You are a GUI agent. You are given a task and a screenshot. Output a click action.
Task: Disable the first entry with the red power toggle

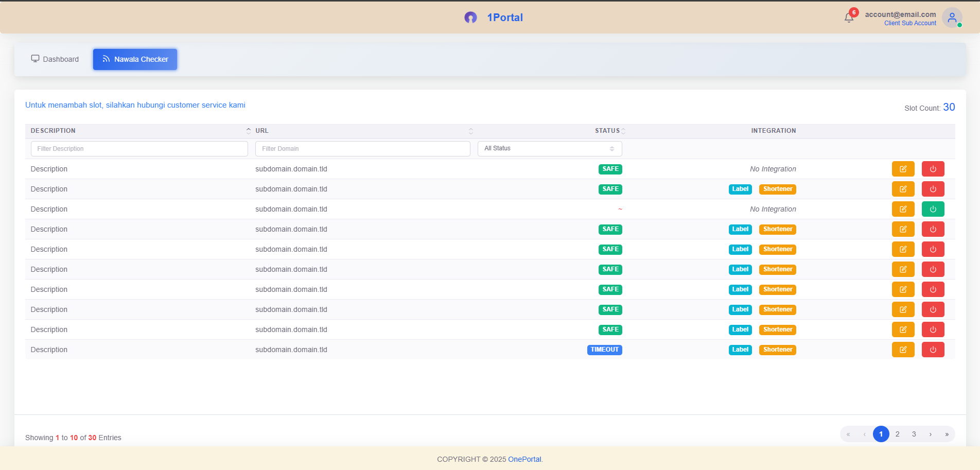coord(933,168)
